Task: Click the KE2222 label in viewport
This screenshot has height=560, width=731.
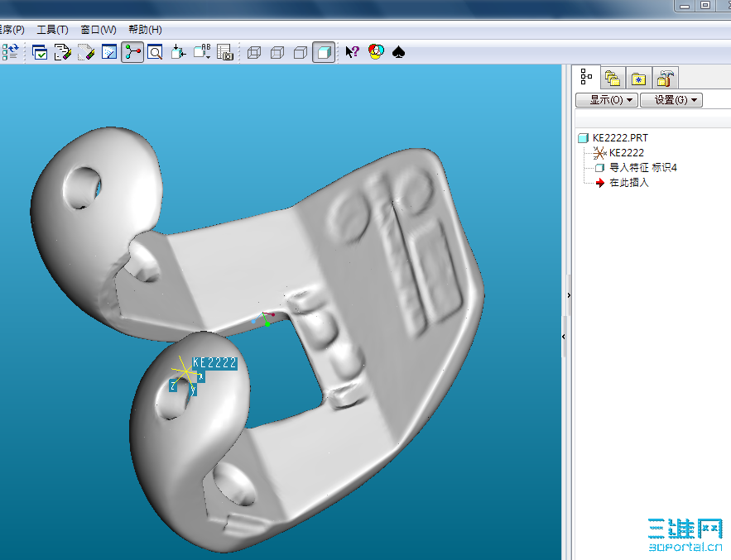Action: [215, 363]
